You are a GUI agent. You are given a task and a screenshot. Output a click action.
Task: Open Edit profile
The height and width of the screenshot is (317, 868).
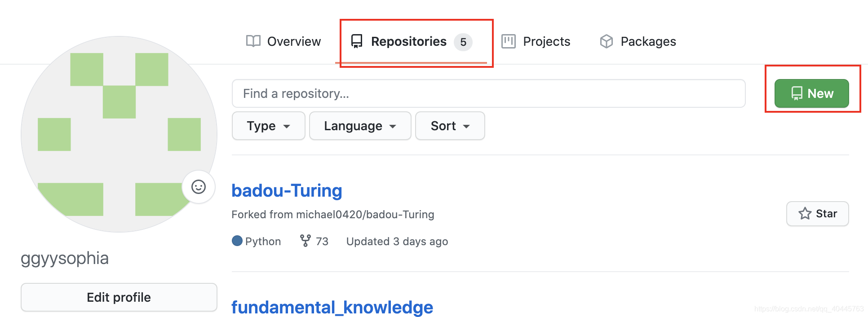point(119,297)
